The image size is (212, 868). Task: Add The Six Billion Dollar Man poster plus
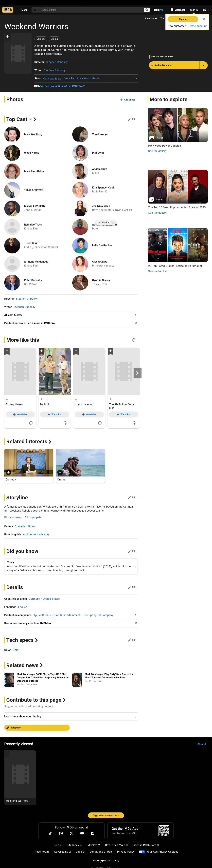[x=110, y=351]
